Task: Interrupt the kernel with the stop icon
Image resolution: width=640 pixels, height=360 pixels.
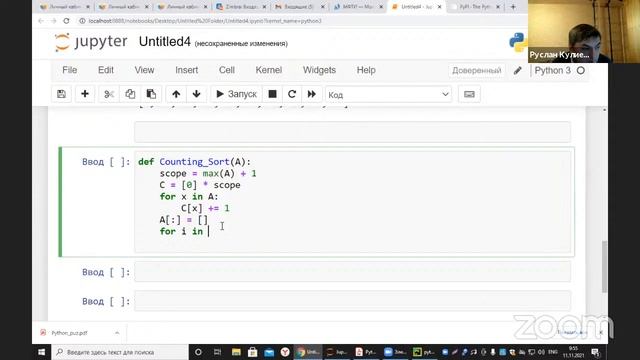Action: [x=272, y=94]
